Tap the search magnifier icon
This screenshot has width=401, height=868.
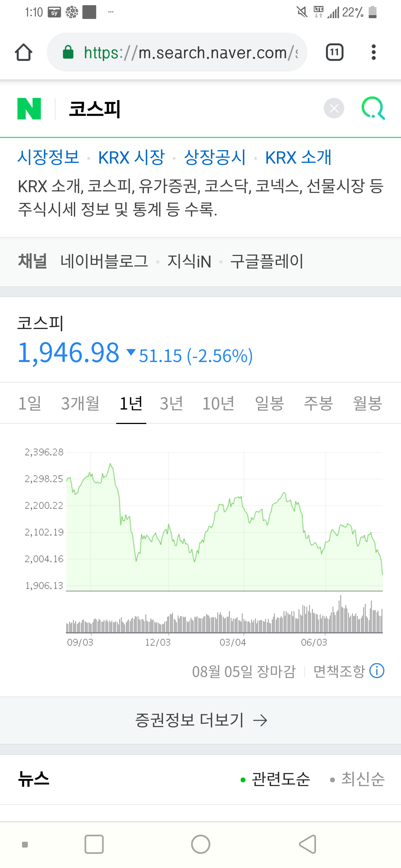374,108
